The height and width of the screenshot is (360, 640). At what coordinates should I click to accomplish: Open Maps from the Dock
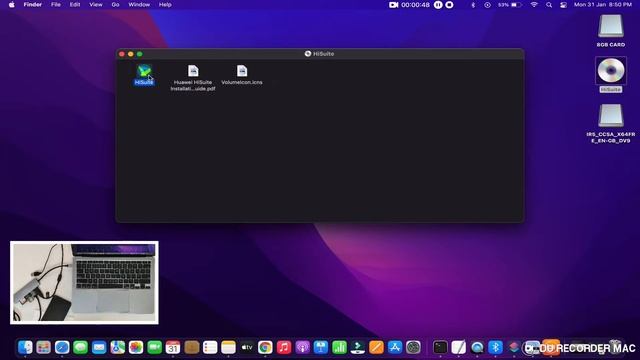[x=118, y=347]
